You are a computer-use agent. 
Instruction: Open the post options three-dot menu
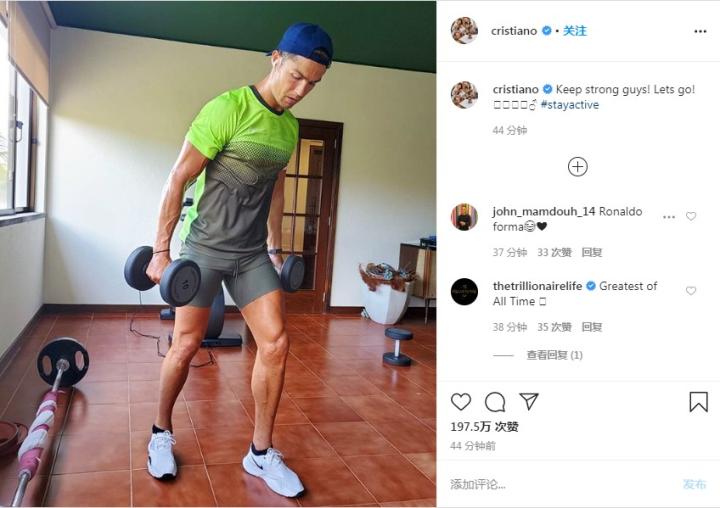700,31
